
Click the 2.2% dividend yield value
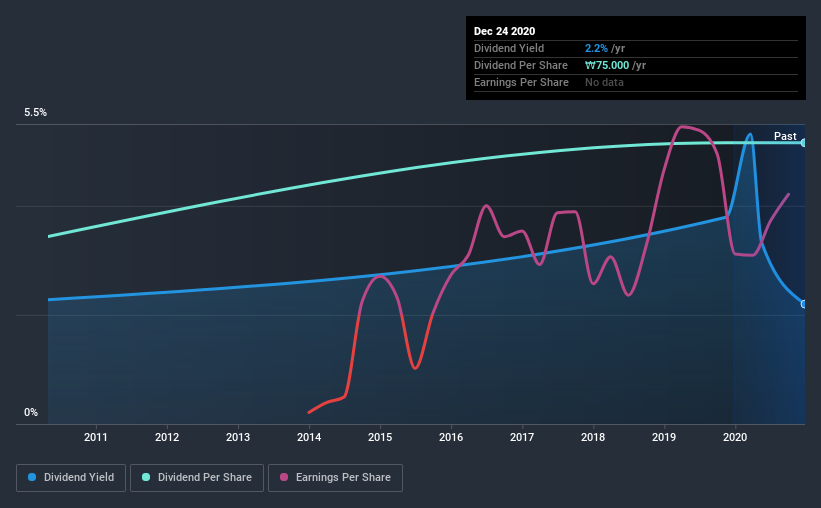click(x=596, y=48)
